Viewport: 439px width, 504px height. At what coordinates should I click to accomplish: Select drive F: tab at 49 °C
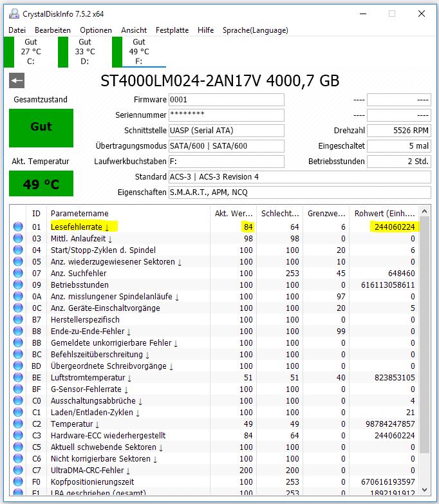[139, 51]
